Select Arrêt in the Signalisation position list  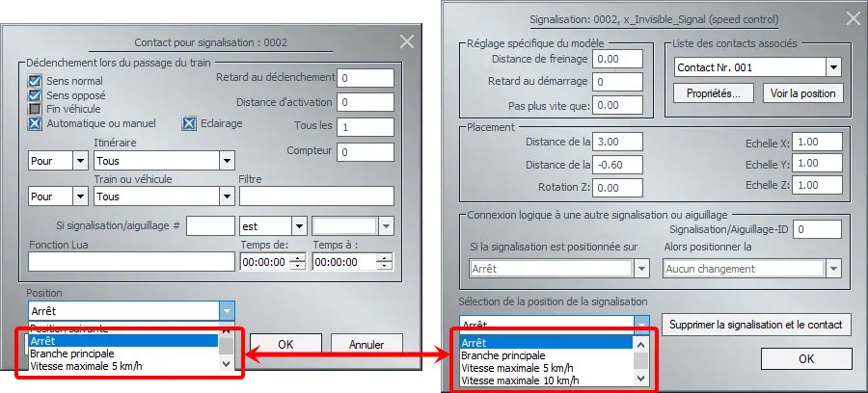pos(546,343)
